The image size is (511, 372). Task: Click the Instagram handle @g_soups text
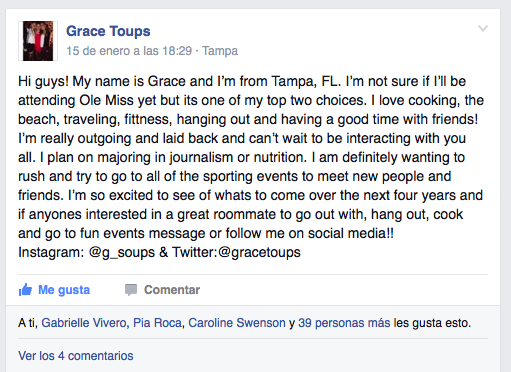tap(122, 252)
